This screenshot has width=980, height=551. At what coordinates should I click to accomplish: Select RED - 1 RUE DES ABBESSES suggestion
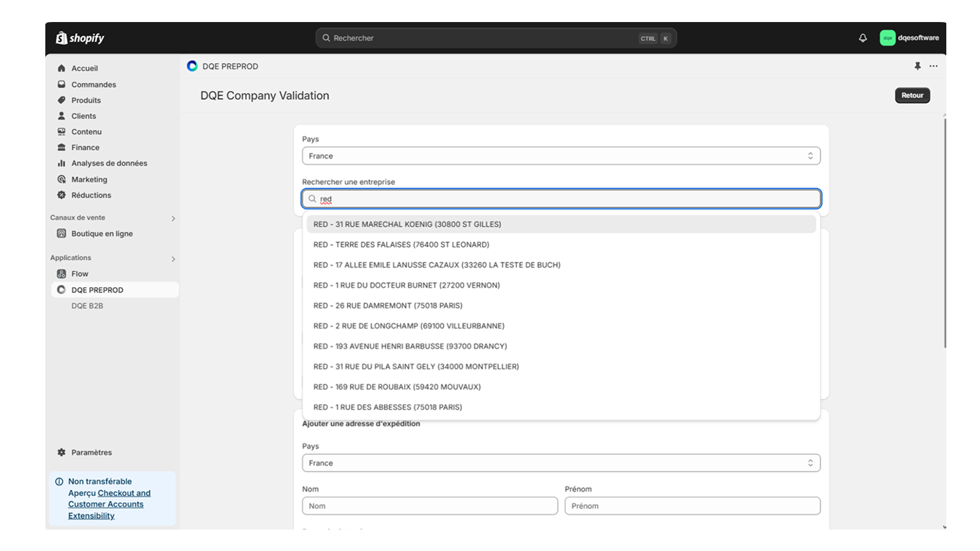pyautogui.click(x=561, y=407)
